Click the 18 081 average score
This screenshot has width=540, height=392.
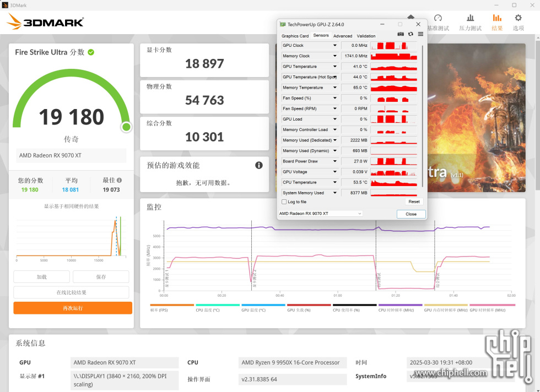[x=71, y=189]
